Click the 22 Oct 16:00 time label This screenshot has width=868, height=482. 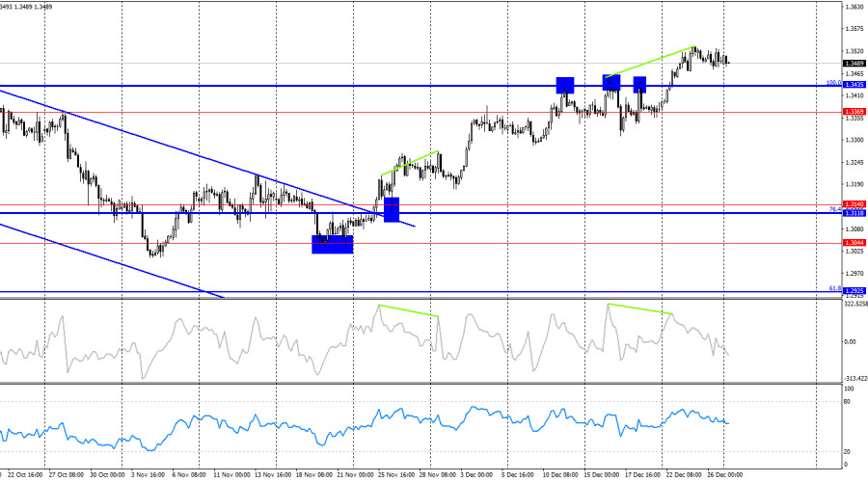[26, 475]
